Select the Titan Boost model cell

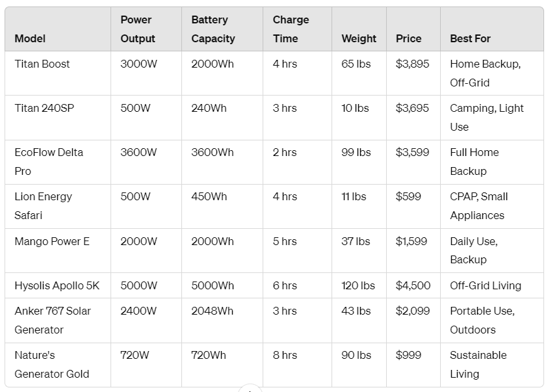pyautogui.click(x=42, y=64)
